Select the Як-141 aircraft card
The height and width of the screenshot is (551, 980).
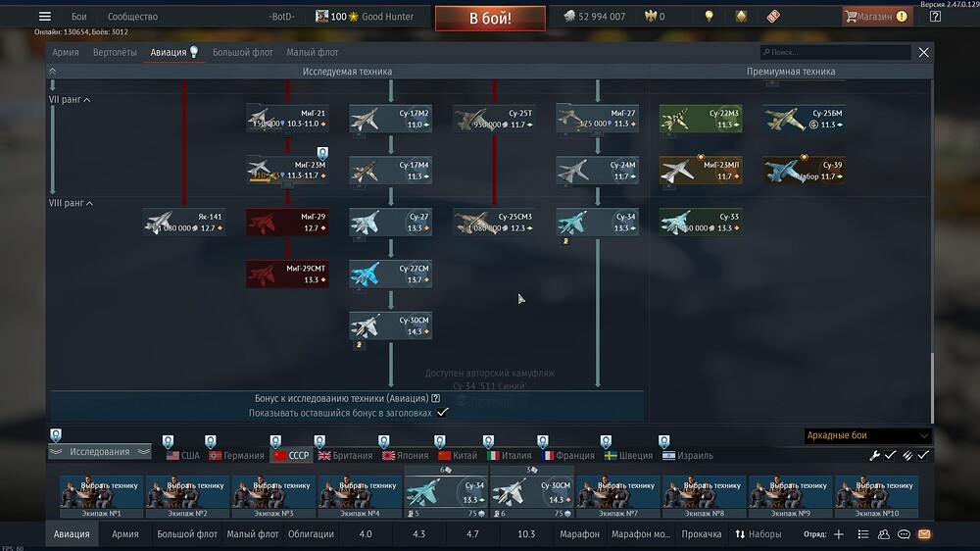coord(184,222)
